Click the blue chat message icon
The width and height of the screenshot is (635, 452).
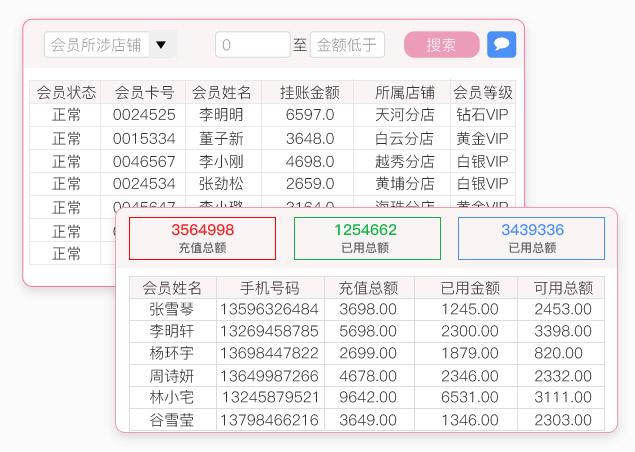(x=501, y=45)
